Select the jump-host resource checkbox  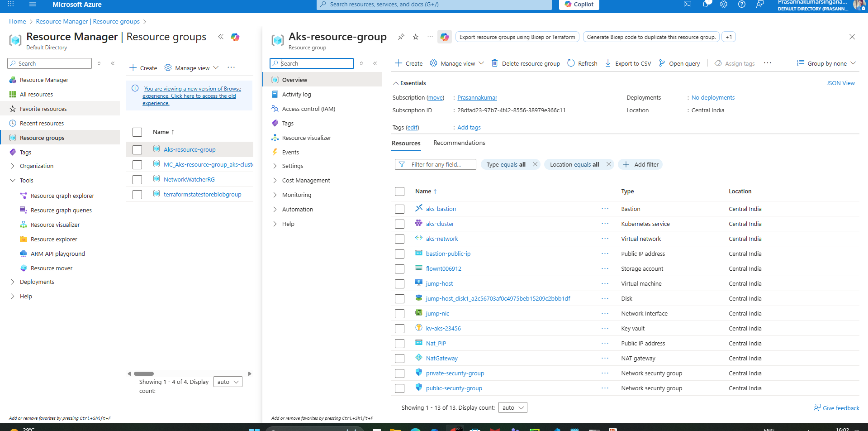[x=399, y=284]
